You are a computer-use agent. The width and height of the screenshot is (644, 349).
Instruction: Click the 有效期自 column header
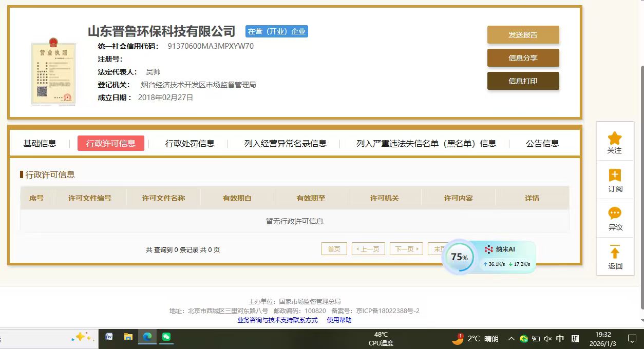(x=237, y=198)
